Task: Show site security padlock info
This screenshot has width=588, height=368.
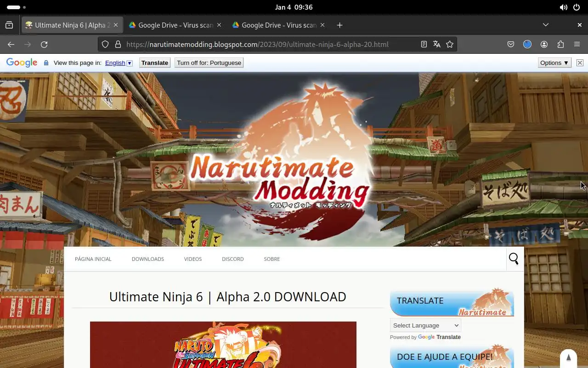Action: click(118, 44)
